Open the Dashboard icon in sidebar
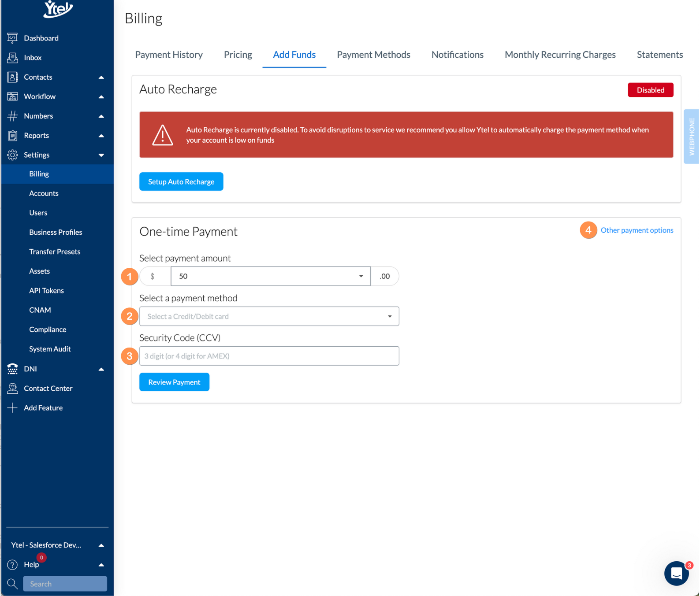Viewport: 700px width, 596px height. (x=12, y=38)
